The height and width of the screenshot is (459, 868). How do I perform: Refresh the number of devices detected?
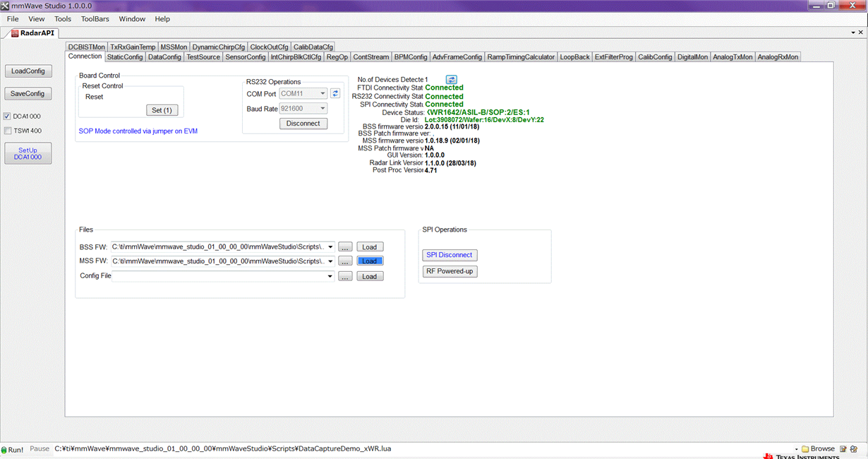point(452,80)
